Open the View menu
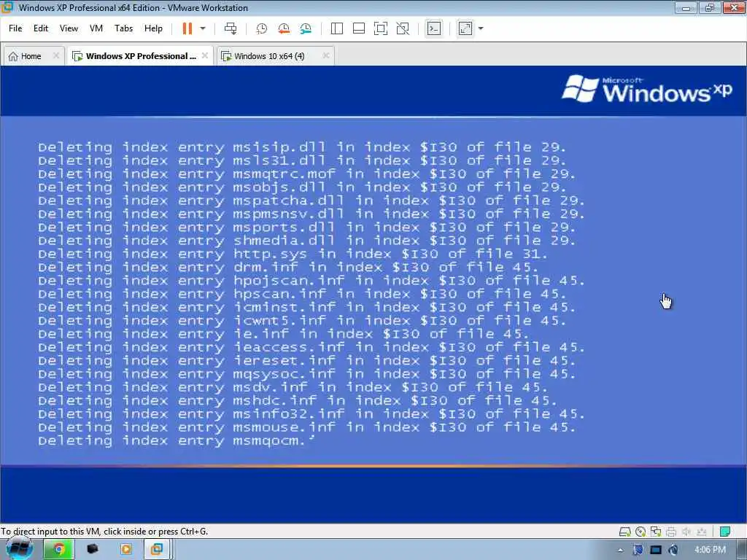 click(x=69, y=28)
